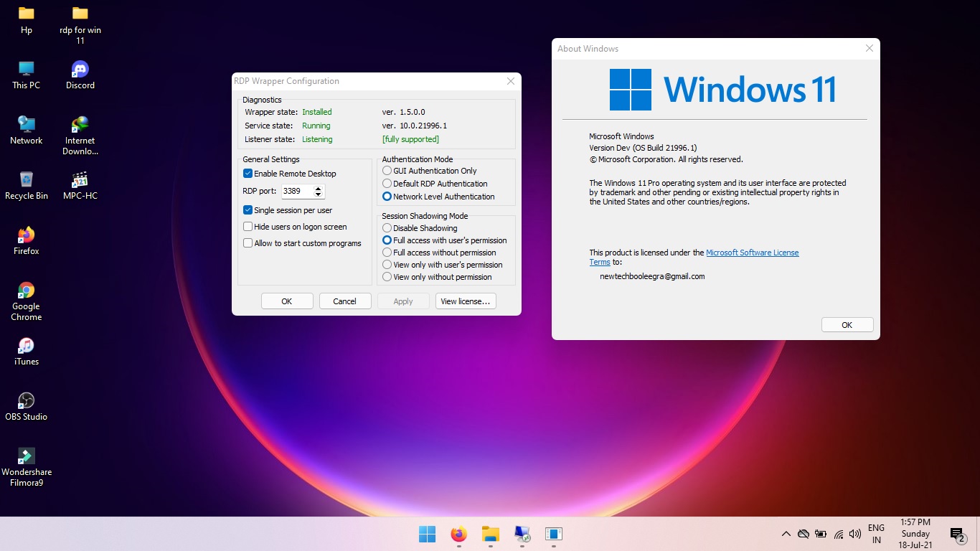Select the This PC desktop icon
The image size is (980, 551).
click(27, 75)
